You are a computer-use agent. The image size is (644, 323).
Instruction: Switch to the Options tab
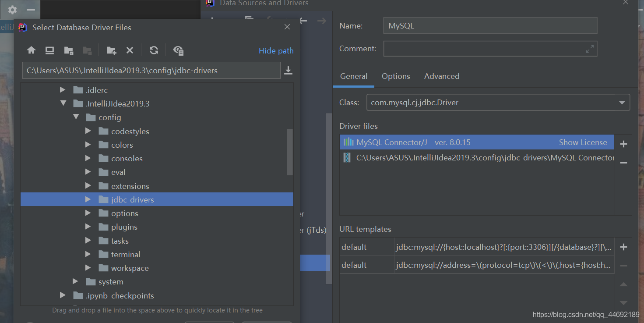click(396, 76)
